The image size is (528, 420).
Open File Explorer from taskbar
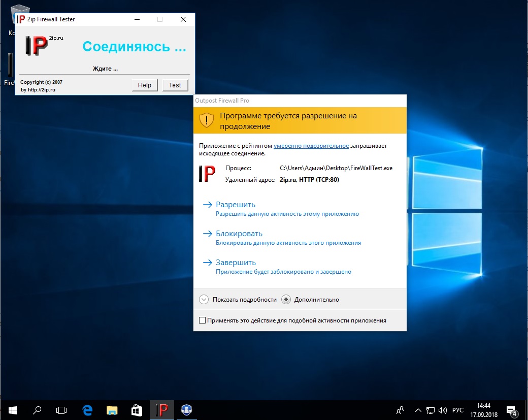coord(112,410)
